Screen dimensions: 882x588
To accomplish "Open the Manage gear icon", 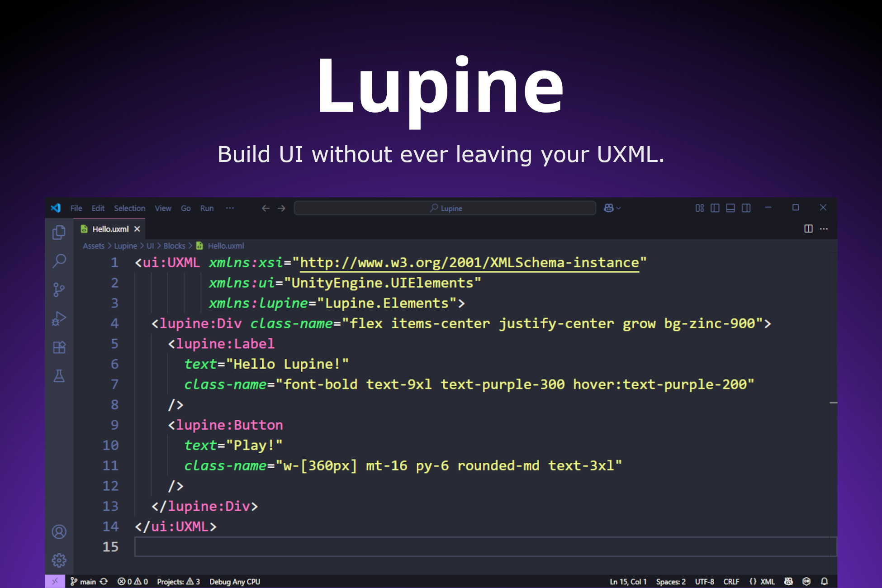I will pos(59,560).
